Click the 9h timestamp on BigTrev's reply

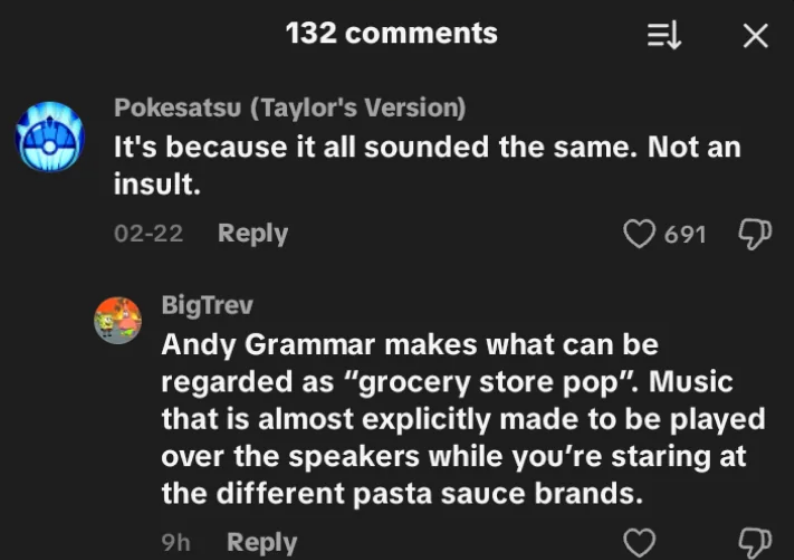[x=176, y=543]
